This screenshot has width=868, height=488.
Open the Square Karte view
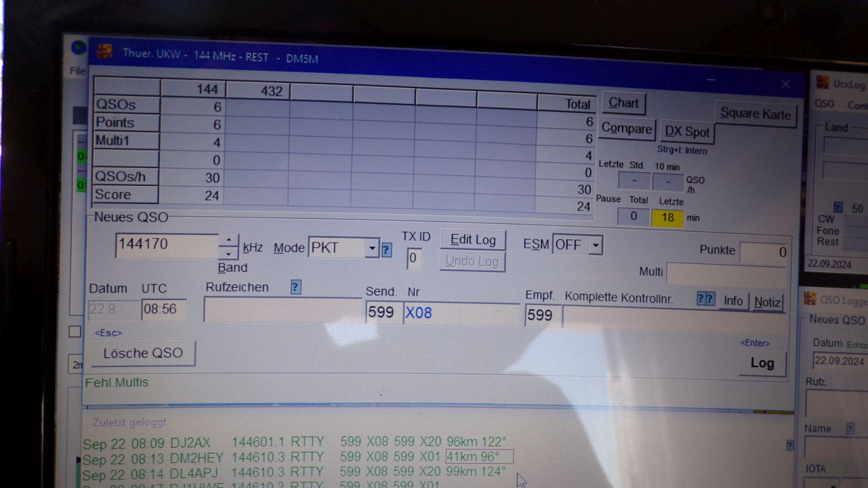(755, 114)
